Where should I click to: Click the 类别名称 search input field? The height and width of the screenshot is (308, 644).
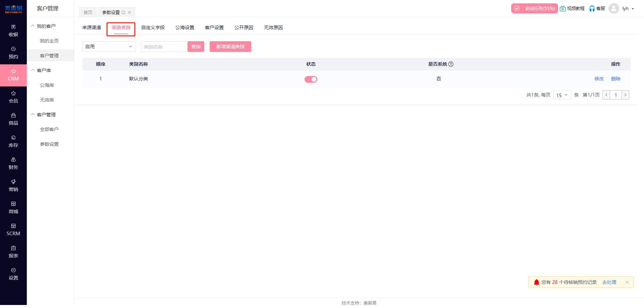(164, 47)
